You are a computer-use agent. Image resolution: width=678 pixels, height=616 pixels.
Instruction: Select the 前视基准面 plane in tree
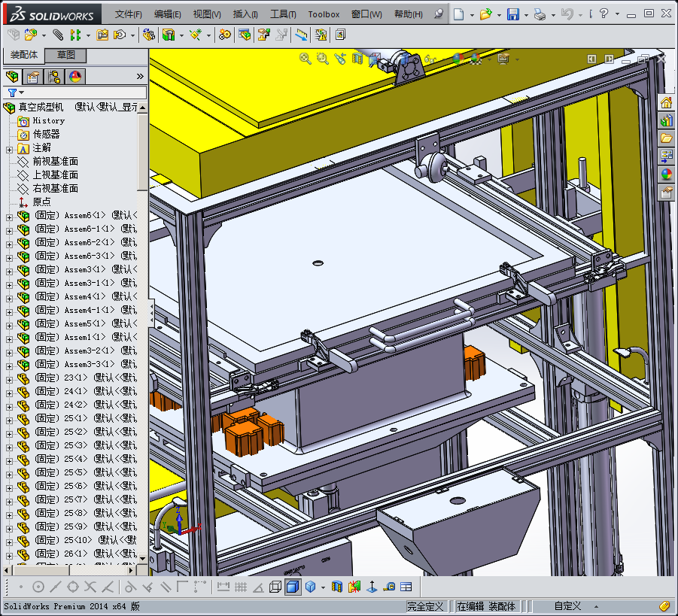[55, 162]
